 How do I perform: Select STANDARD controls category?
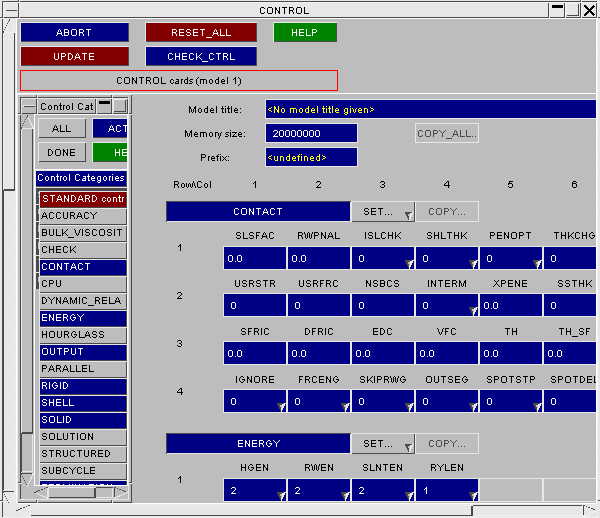[x=82, y=199]
